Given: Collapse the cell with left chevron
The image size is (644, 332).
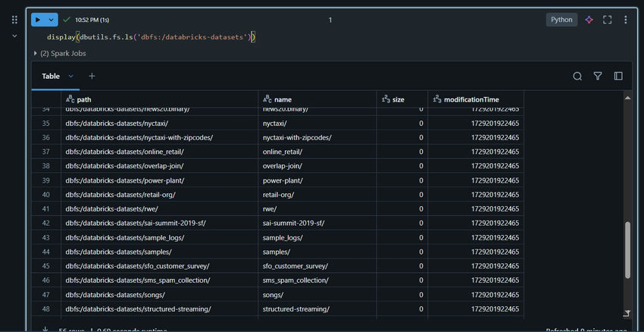Looking at the screenshot, I should pyautogui.click(x=15, y=36).
